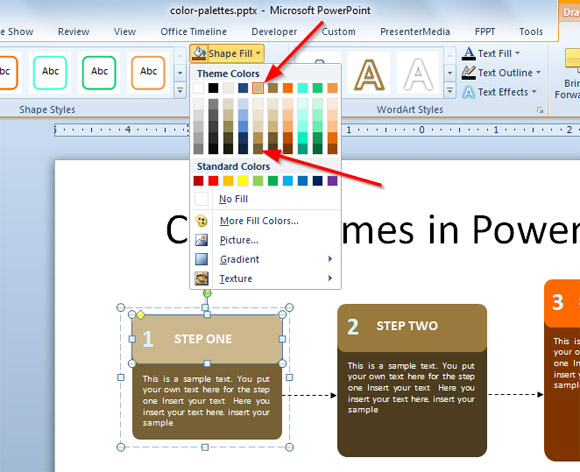Image resolution: width=580 pixels, height=472 pixels.
Task: Click the Text Effects glowing A icon
Action: point(468,92)
